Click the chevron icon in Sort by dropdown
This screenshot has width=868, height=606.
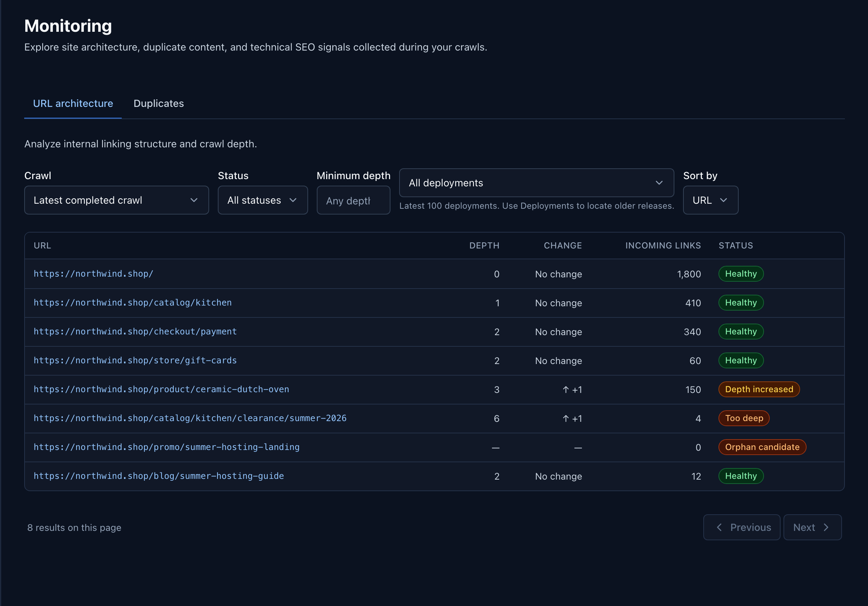coord(724,200)
